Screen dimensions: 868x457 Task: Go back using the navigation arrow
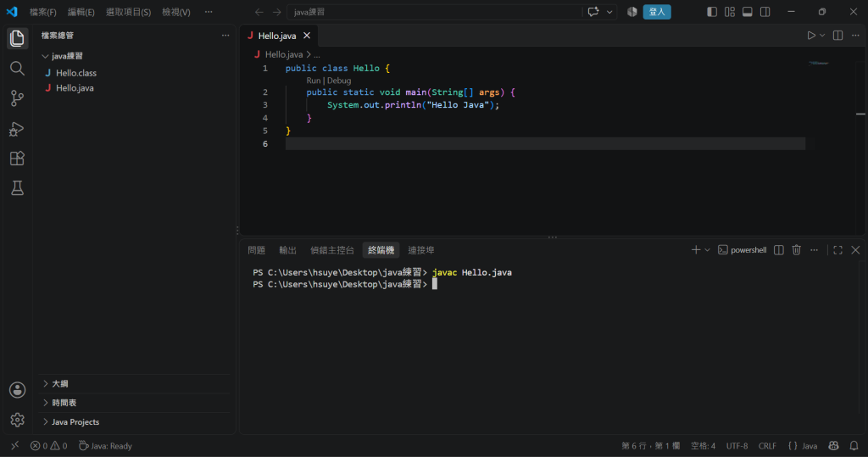point(259,12)
